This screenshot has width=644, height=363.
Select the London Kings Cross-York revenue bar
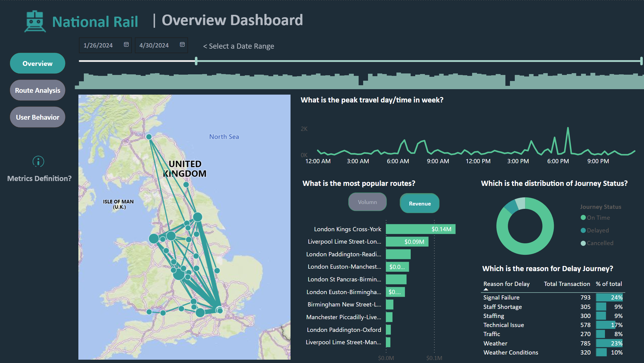pyautogui.click(x=420, y=229)
